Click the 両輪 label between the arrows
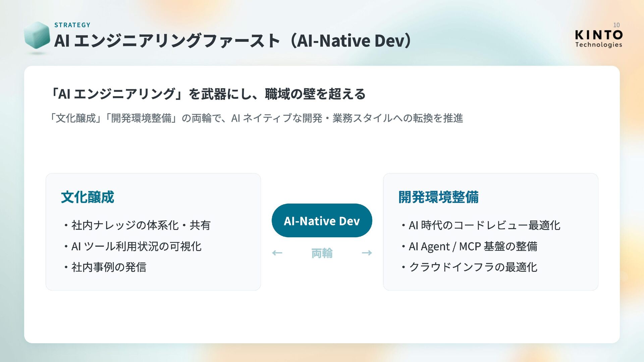This screenshot has height=362, width=644. coord(322,253)
